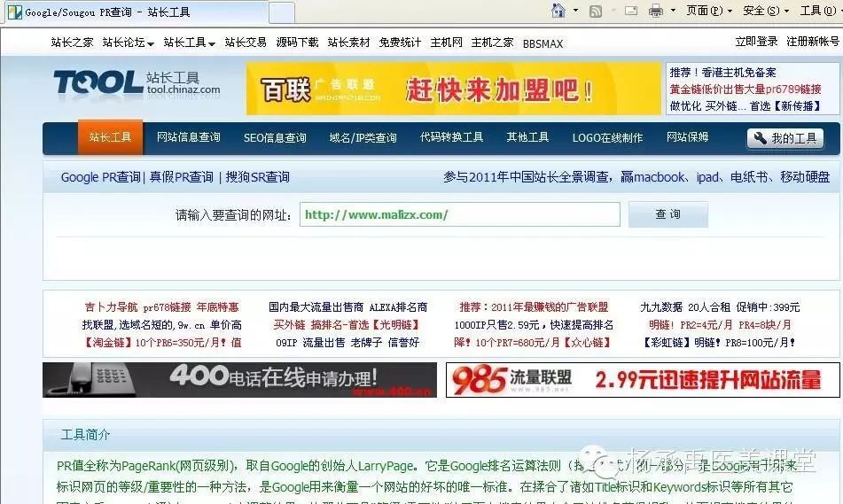Focus the URL query input field
The width and height of the screenshot is (843, 504).
(460, 214)
